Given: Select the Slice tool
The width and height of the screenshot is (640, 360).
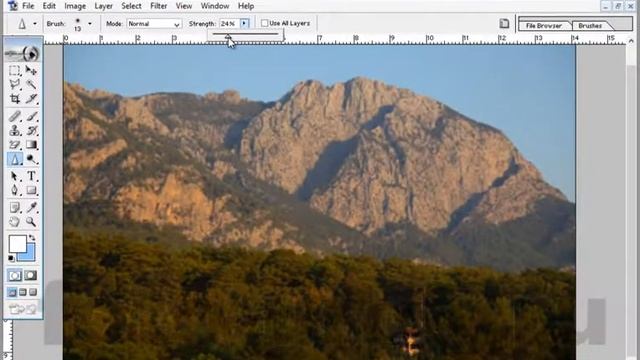Looking at the screenshot, I should 31,99.
